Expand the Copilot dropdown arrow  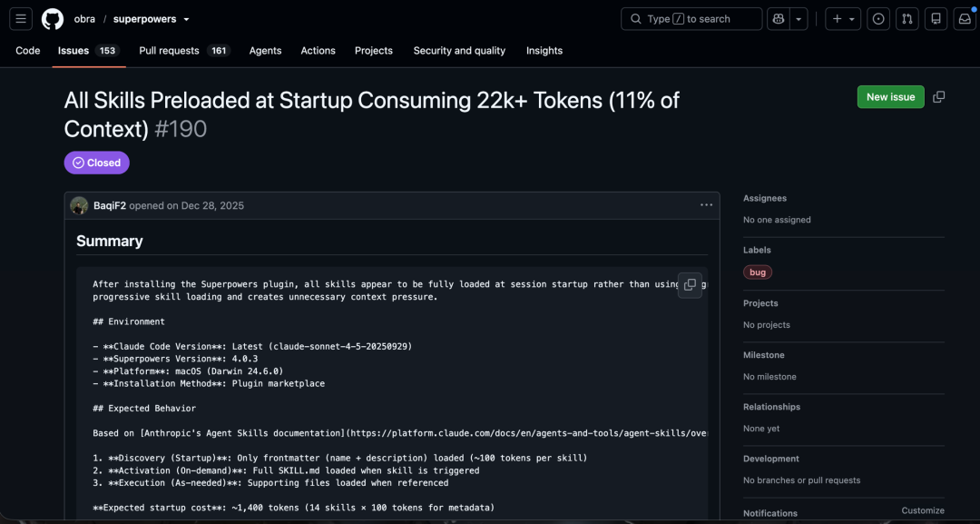click(799, 19)
